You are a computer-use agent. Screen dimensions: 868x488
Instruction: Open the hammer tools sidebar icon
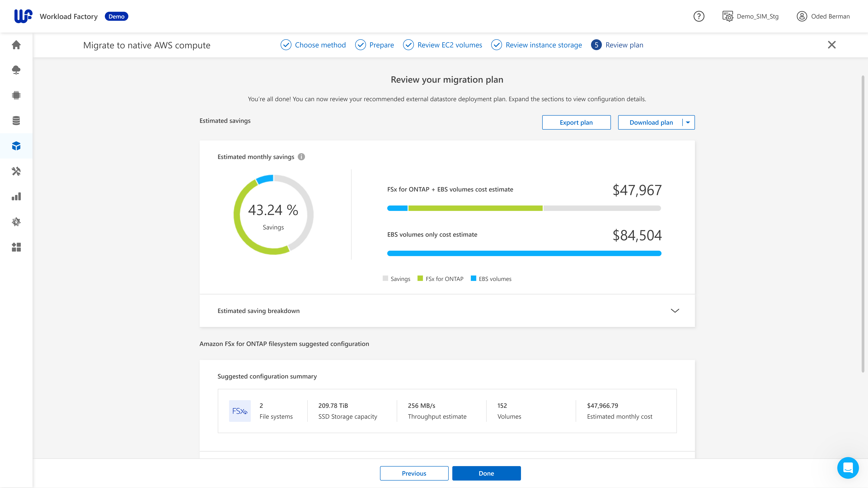point(16,171)
